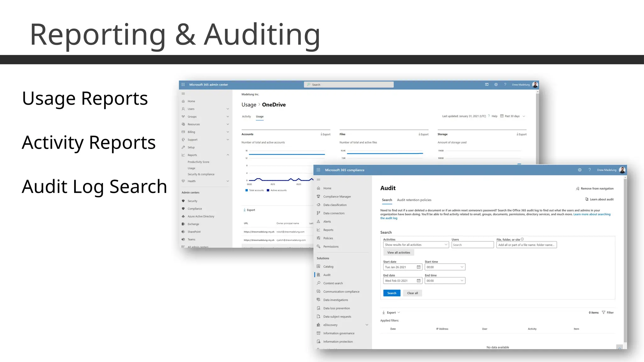Open the End date calendar picker

tap(419, 281)
